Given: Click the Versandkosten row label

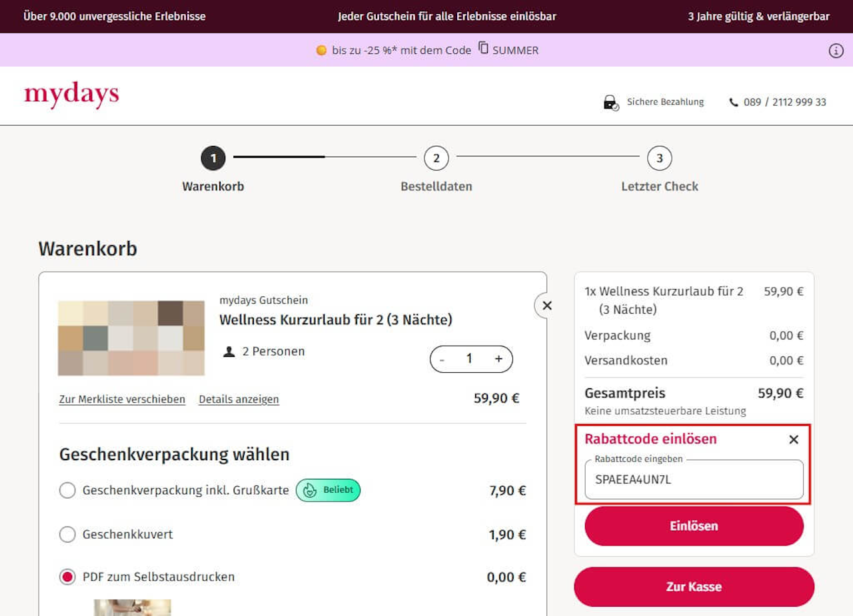Looking at the screenshot, I should [626, 360].
